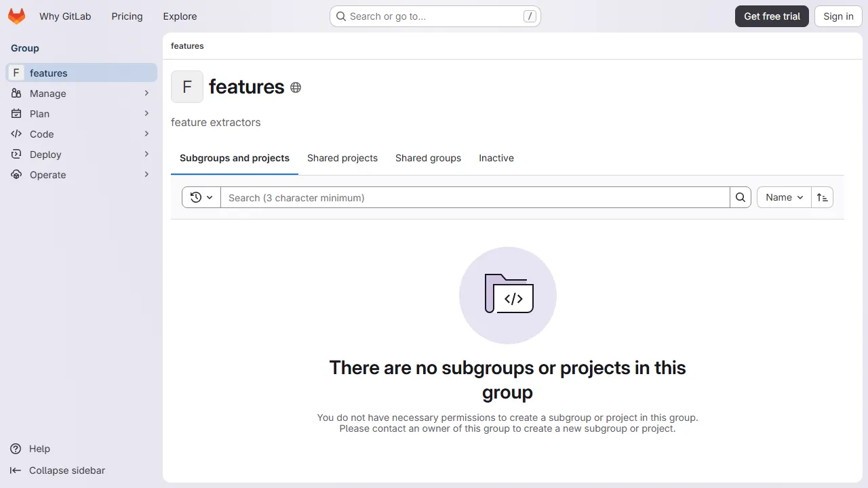
Task: Open the Manage menu in sidebar
Action: (81, 94)
